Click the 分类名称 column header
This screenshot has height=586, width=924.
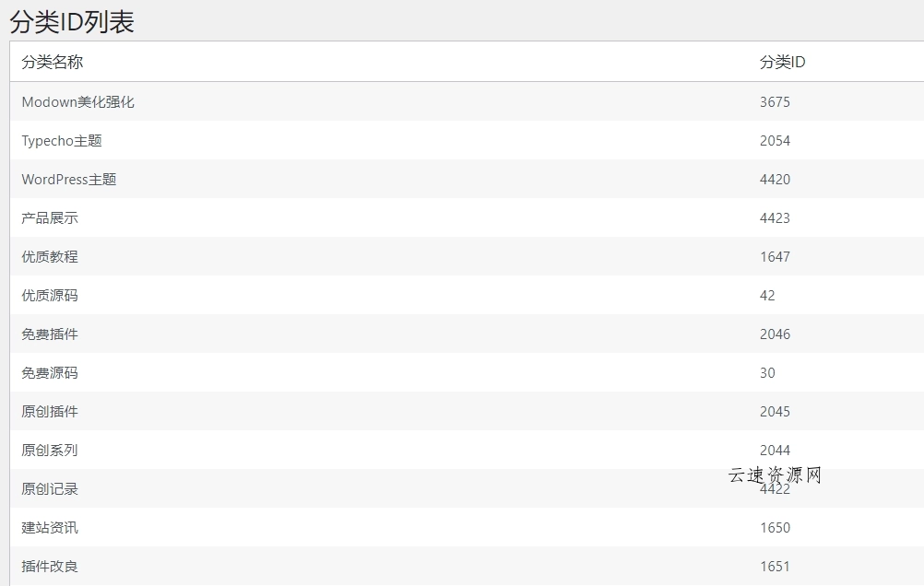[x=53, y=63]
